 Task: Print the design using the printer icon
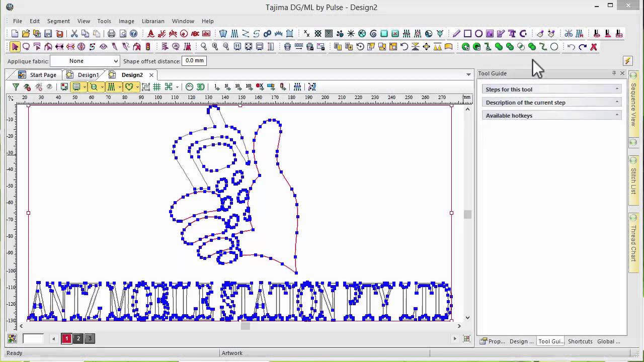tap(112, 34)
